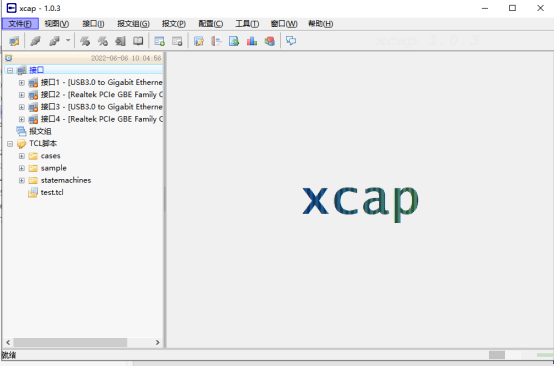This screenshot has width=554, height=366.
Task: Click the tree panel horizontal scrollbar thumb
Action: pyautogui.click(x=70, y=342)
